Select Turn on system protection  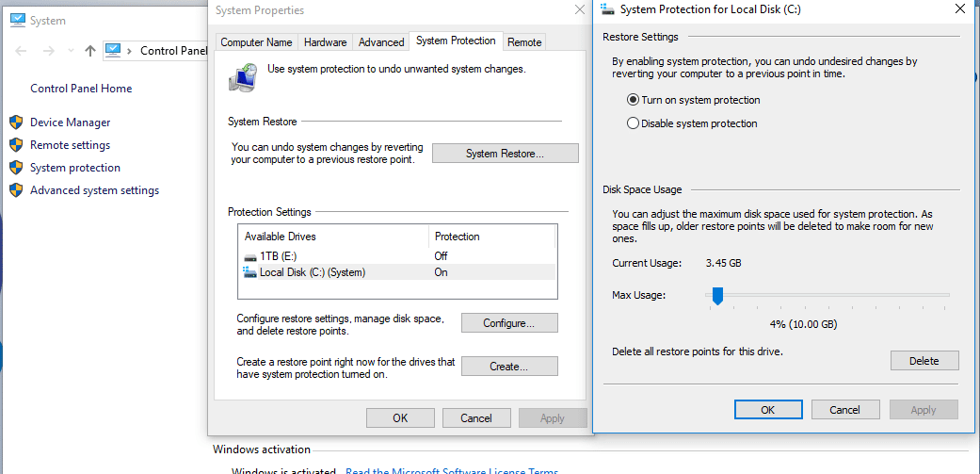pos(694,100)
